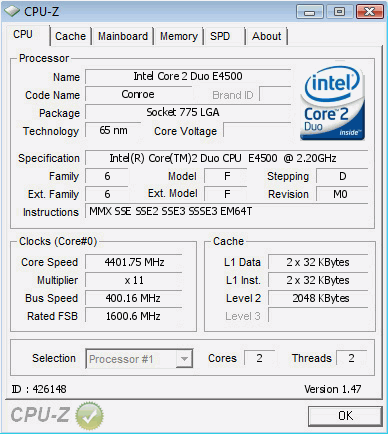The image size is (388, 434).
Task: Open the Memory tab
Action: point(179,36)
